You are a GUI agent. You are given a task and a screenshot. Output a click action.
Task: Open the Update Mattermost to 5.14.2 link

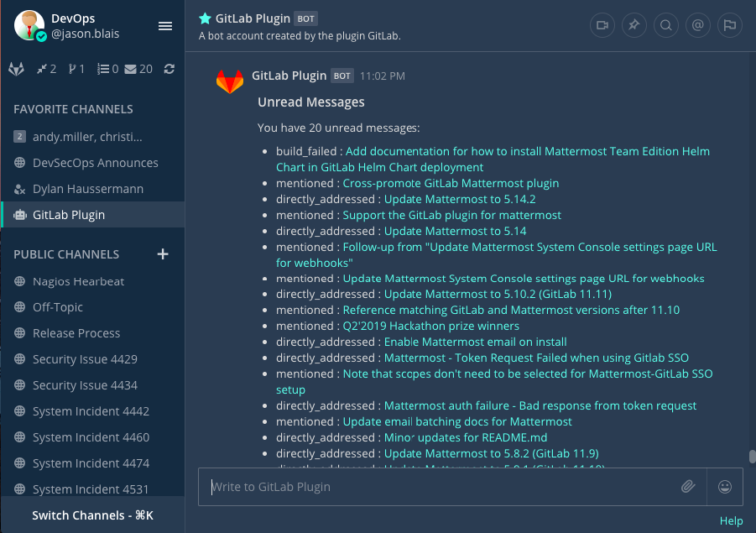460,200
